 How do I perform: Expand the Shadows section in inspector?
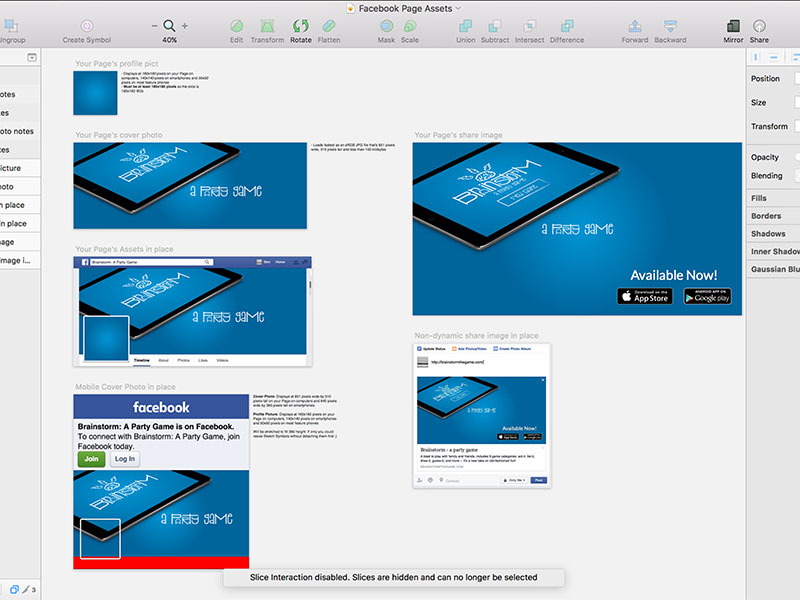[x=768, y=233]
